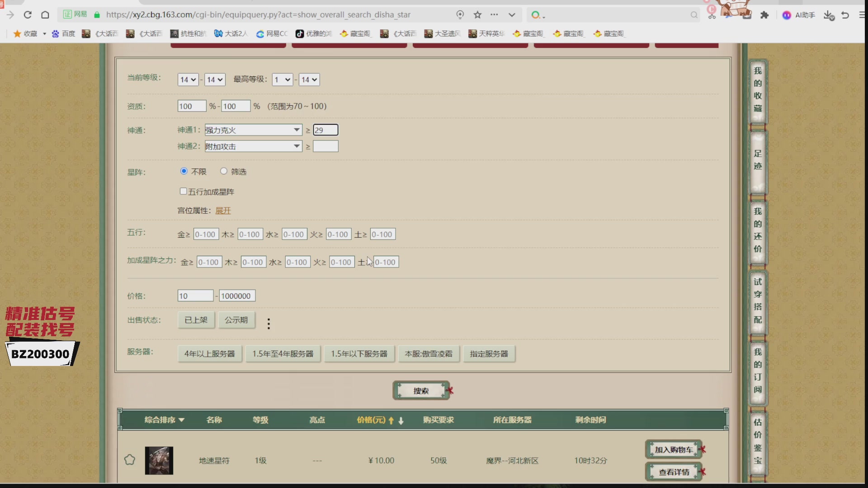Open the download manager icon
Image resolution: width=868 pixels, height=488 pixels.
(829, 15)
